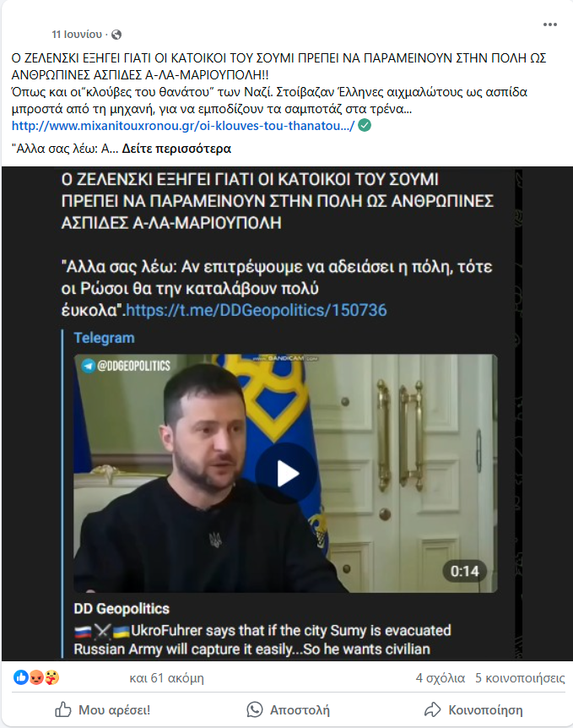The image size is (573, 728).
Task: Click the green verified checkmark badge
Action: point(365,125)
